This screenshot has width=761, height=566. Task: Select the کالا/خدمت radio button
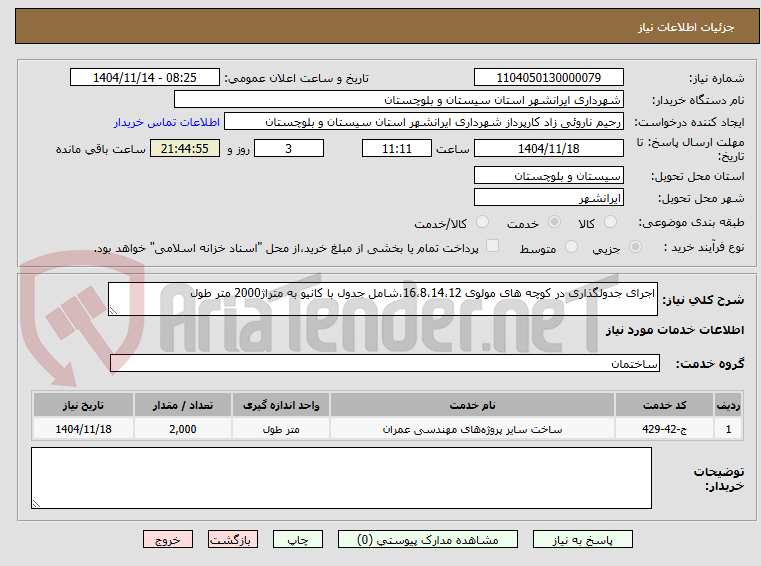click(482, 222)
